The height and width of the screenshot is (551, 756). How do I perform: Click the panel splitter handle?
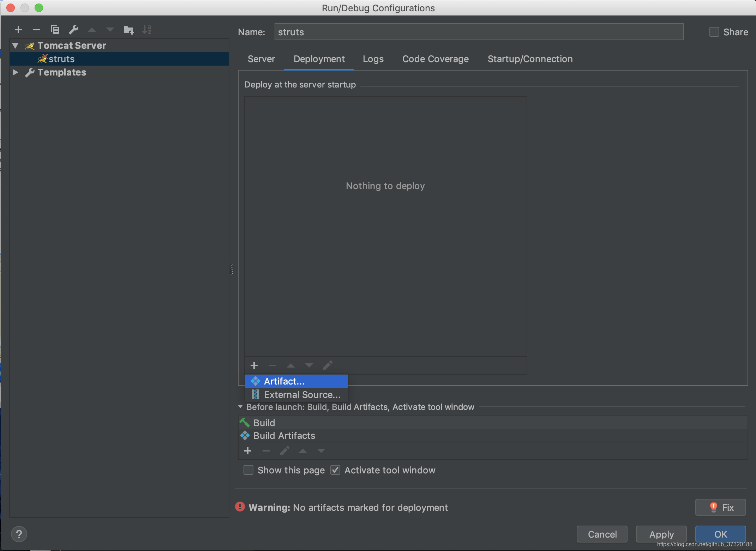coord(232,269)
